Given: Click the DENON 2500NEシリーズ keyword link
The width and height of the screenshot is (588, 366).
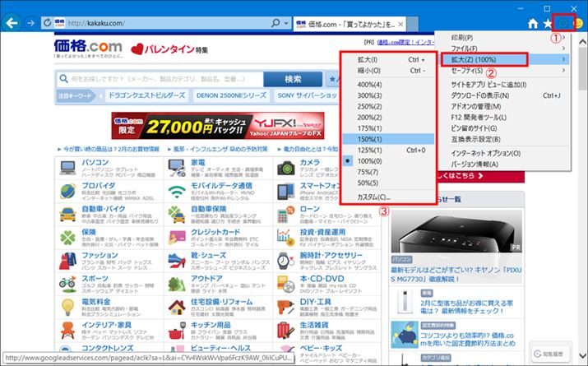Looking at the screenshot, I should coord(231,95).
